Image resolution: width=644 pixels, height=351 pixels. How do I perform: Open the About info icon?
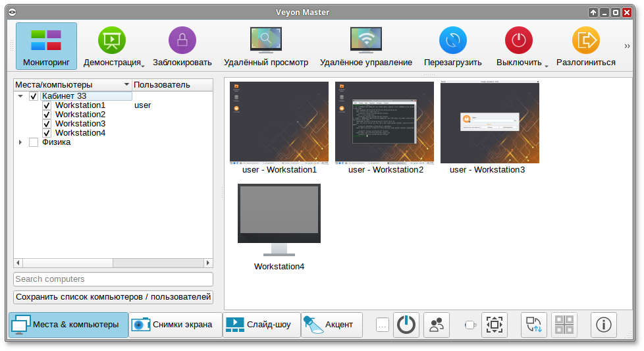[x=604, y=325]
